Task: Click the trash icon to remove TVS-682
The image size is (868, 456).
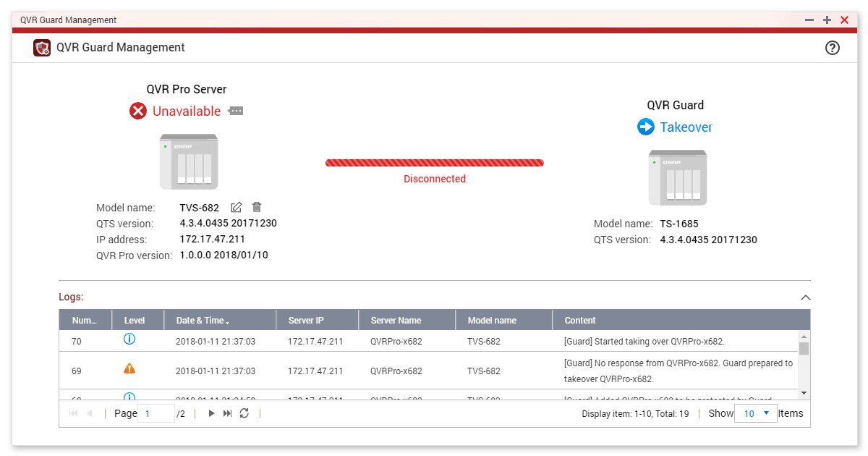Action: tap(257, 208)
